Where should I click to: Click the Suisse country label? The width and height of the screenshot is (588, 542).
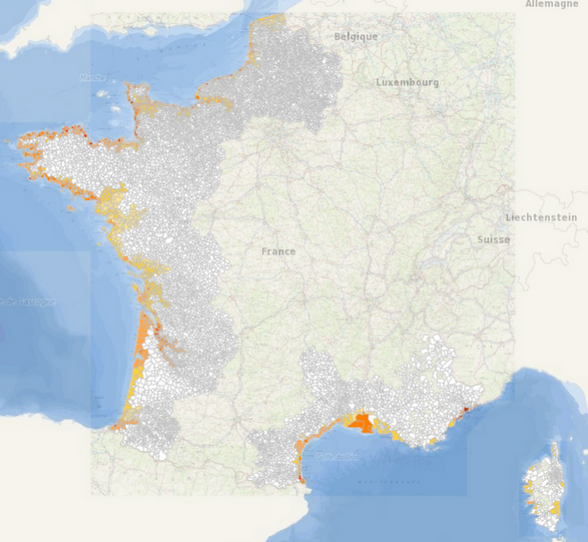coord(494,240)
